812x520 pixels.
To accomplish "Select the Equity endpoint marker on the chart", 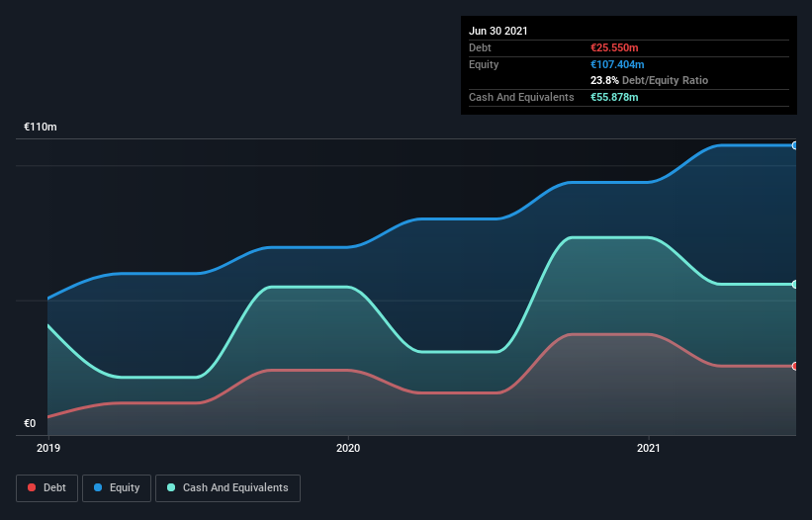I will [794, 146].
